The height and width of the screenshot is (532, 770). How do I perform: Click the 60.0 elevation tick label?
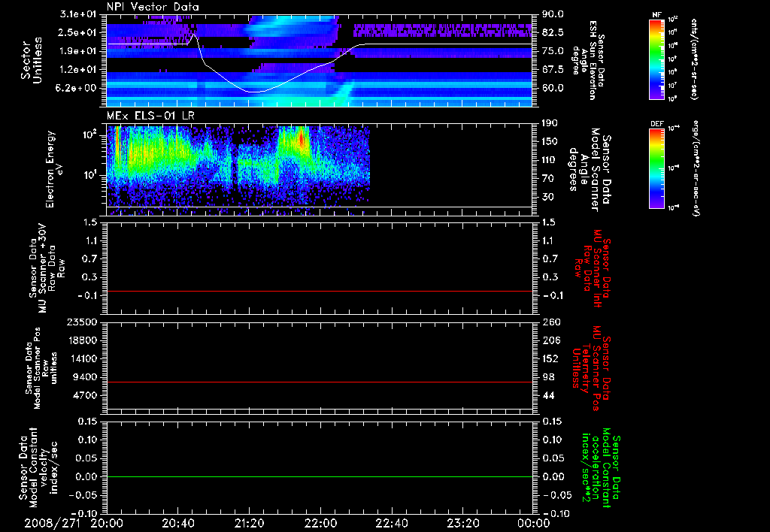(553, 89)
